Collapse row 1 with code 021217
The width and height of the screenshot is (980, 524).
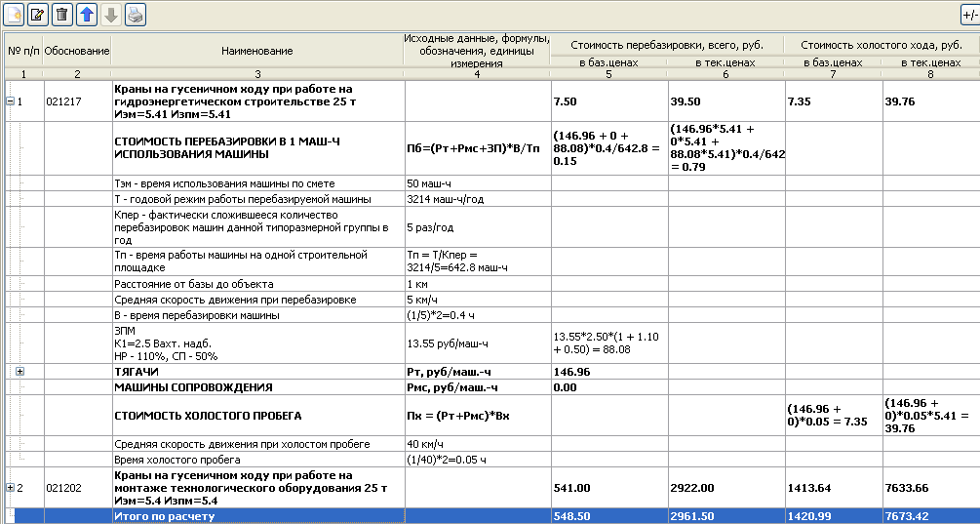pos(11,101)
